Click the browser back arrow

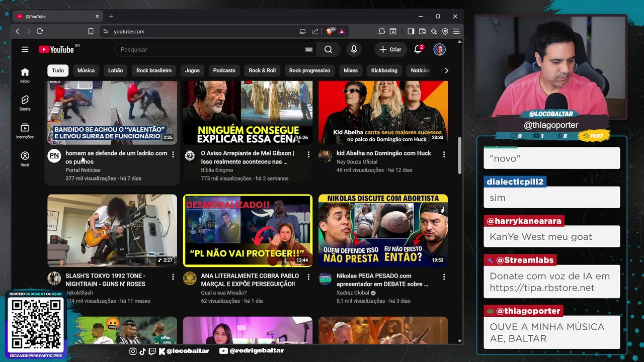(x=18, y=31)
